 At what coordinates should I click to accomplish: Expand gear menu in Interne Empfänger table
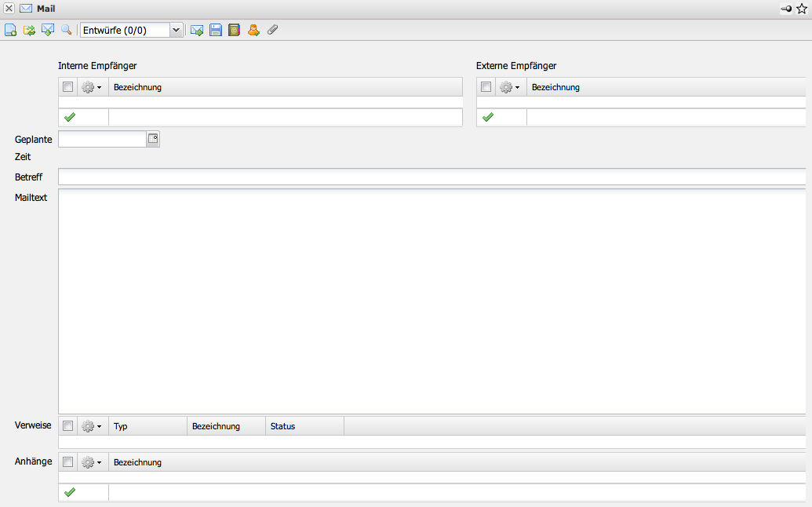pyautogui.click(x=92, y=87)
